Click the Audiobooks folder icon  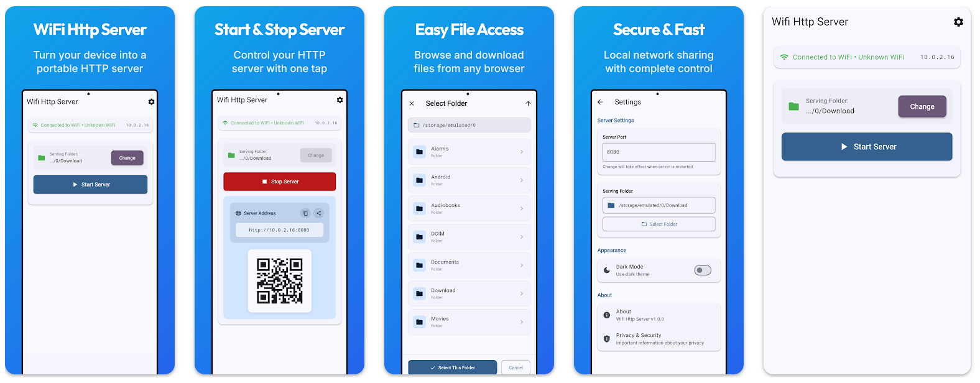click(420, 208)
